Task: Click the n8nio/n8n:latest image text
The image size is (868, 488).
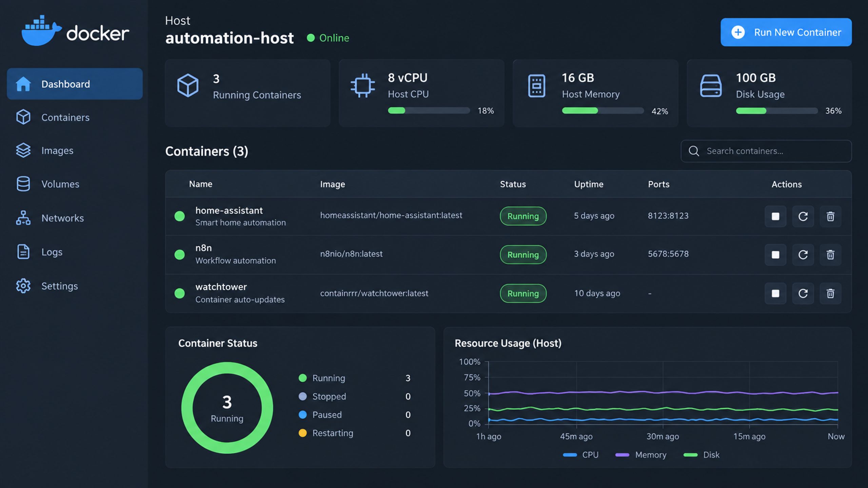Action: (351, 254)
